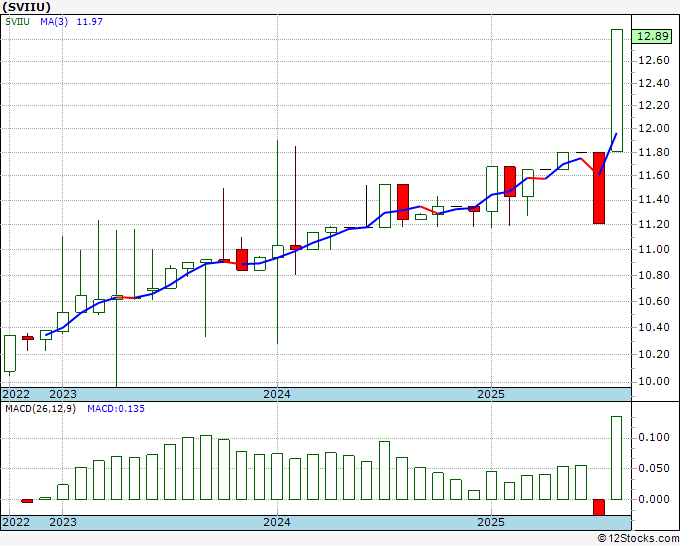Click the MA(3) legend label
680x546 pixels.
coord(54,22)
